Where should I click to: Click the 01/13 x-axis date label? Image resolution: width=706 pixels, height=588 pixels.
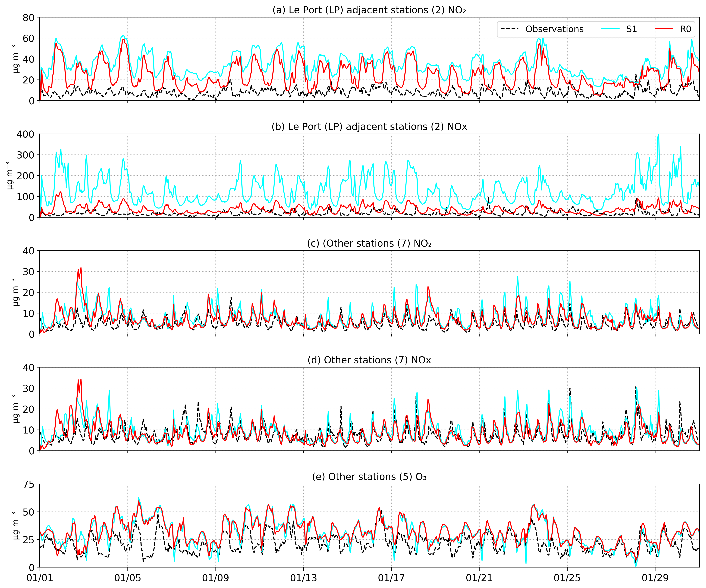pos(304,578)
